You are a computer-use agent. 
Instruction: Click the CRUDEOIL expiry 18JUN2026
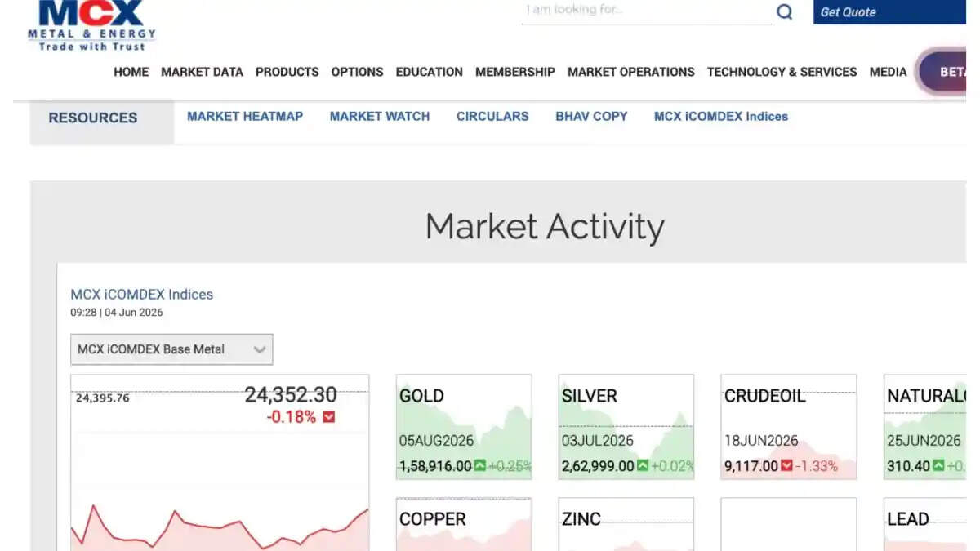[x=760, y=441]
